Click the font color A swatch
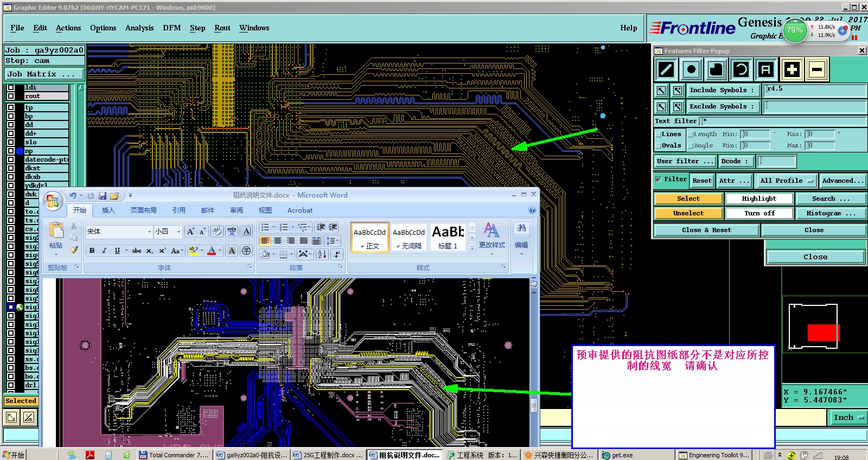 (x=212, y=251)
